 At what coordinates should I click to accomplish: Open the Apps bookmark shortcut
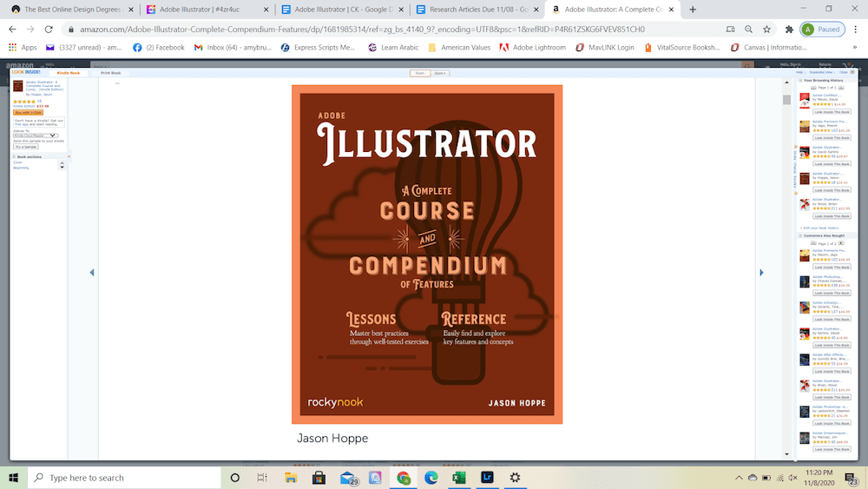click(x=23, y=48)
